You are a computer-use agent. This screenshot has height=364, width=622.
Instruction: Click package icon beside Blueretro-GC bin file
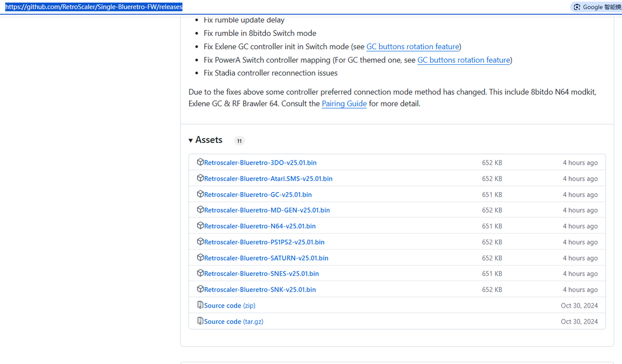(200, 194)
